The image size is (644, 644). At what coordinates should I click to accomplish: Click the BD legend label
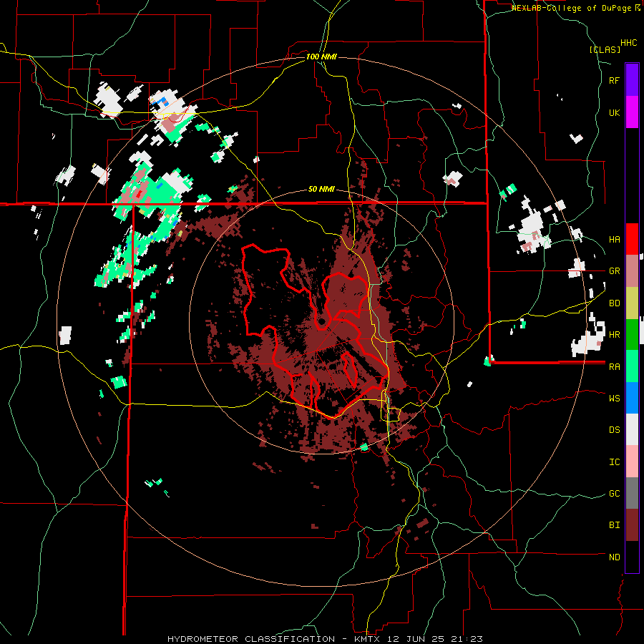click(614, 303)
